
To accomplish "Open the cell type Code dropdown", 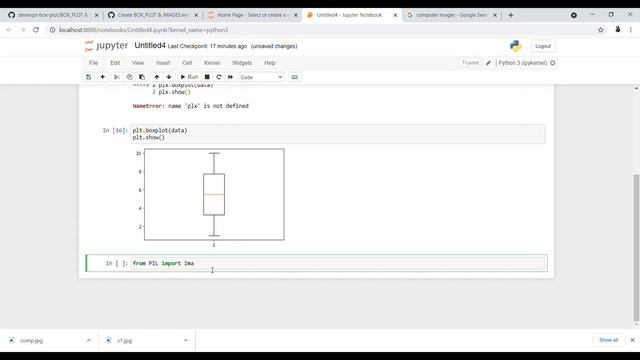I will pyautogui.click(x=261, y=77).
